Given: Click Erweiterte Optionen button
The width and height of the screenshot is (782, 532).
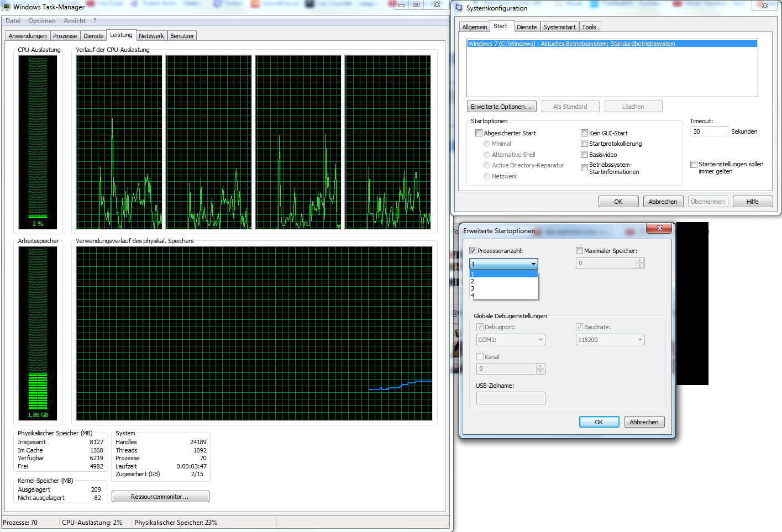Looking at the screenshot, I should [501, 107].
